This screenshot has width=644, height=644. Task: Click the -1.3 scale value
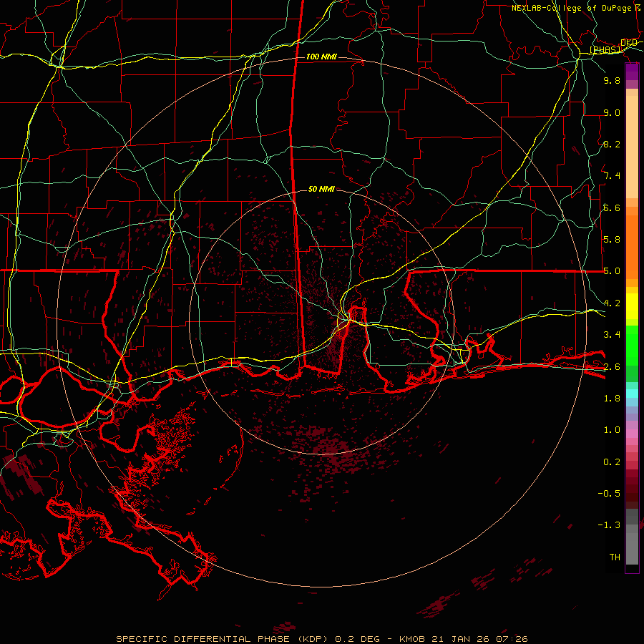[x=609, y=525]
